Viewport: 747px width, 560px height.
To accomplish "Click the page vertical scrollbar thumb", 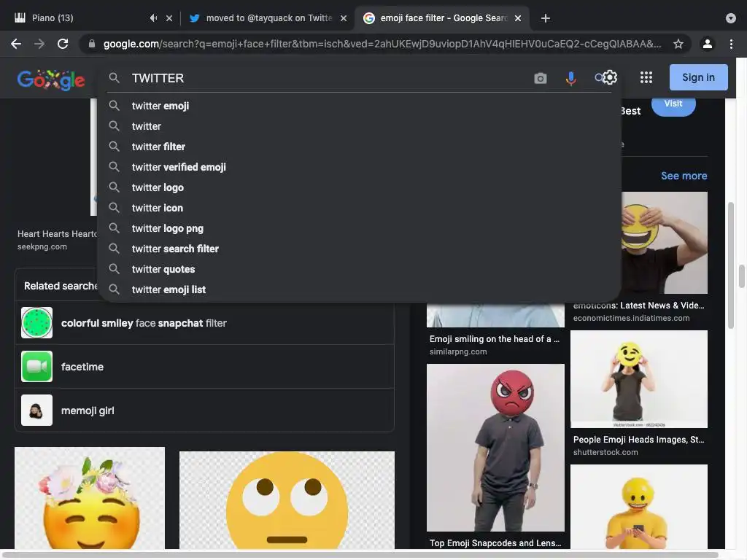I will coord(731,265).
